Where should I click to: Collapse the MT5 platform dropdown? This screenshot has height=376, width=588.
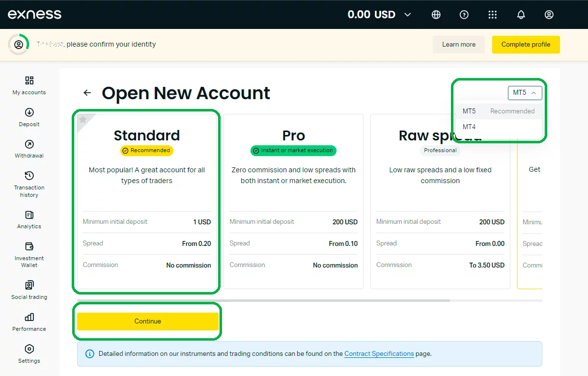coord(525,93)
